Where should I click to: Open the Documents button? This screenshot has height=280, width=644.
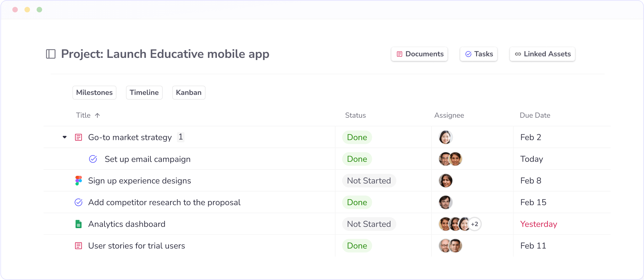click(419, 54)
